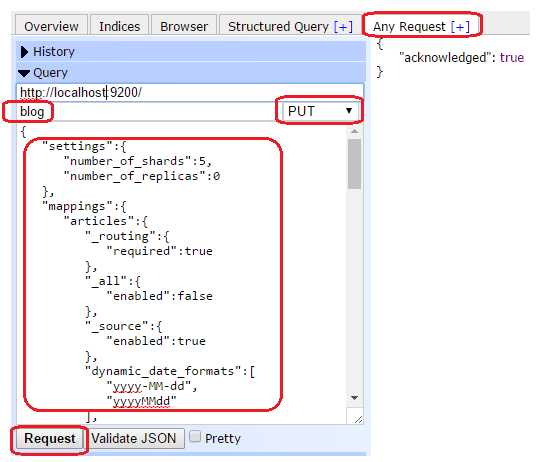Click the "enabled":false line
Screen dimensions: 536x462
pos(159,296)
